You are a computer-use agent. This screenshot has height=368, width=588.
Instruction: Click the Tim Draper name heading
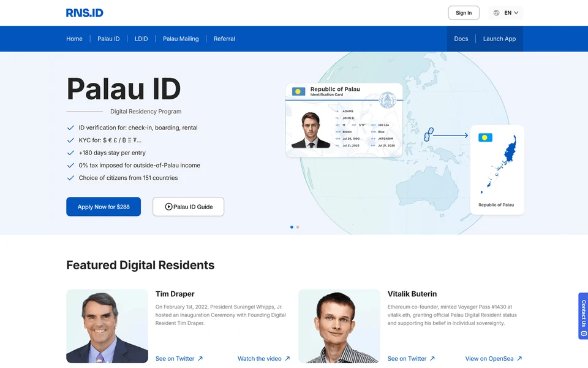pos(175,294)
